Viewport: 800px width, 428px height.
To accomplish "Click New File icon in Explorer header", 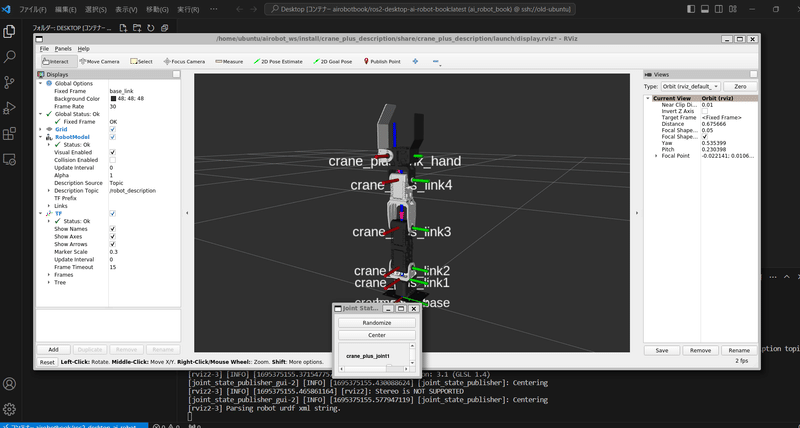I will (x=123, y=28).
